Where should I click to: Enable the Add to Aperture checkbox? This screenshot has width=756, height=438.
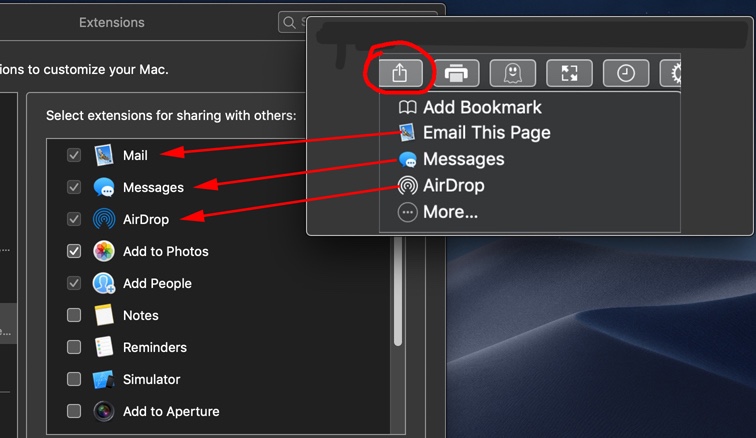[74, 411]
